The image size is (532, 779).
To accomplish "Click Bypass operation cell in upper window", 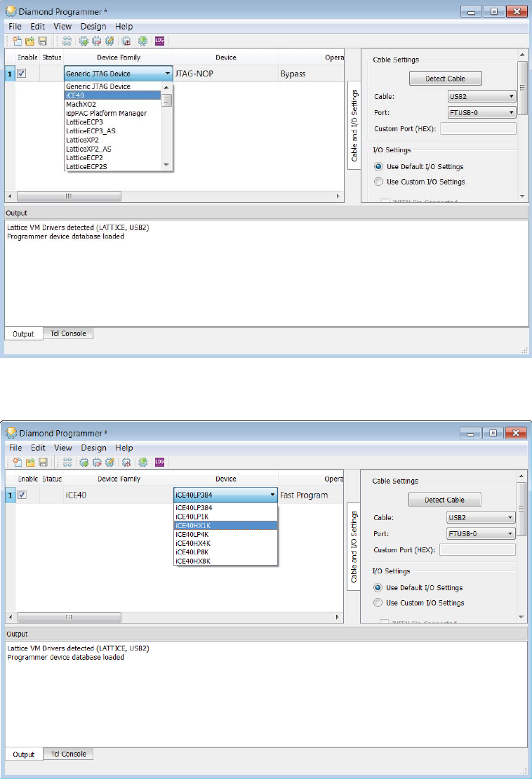I will click(311, 74).
